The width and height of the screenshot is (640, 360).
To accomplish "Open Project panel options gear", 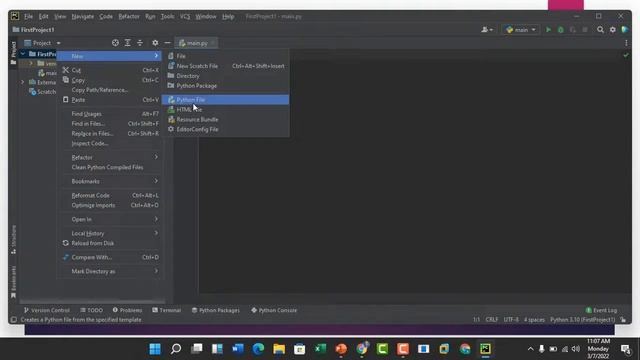I will pyautogui.click(x=155, y=43).
